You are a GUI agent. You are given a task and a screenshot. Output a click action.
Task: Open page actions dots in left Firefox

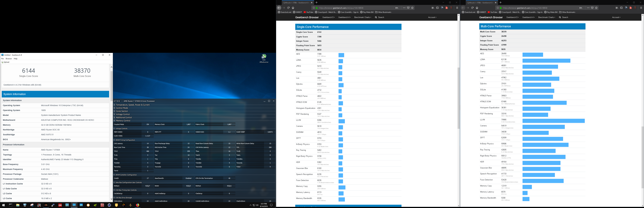[x=404, y=8]
